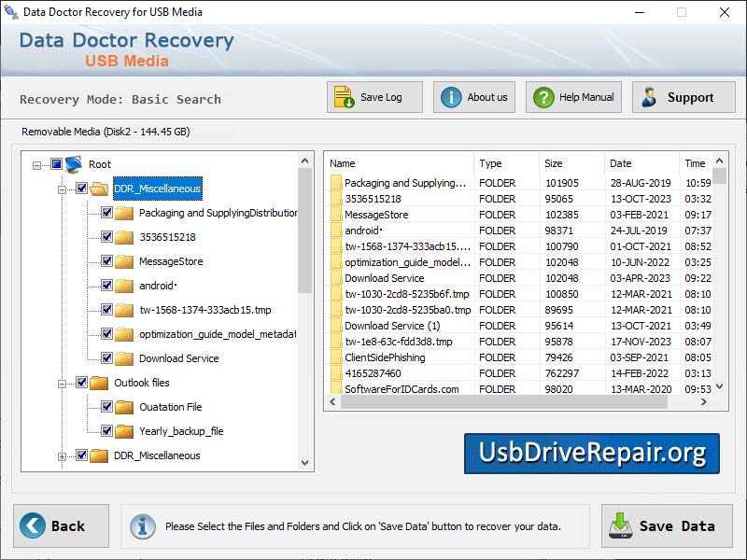Toggle the android folder checkbox
This screenshot has width=747, height=560.
tap(107, 286)
